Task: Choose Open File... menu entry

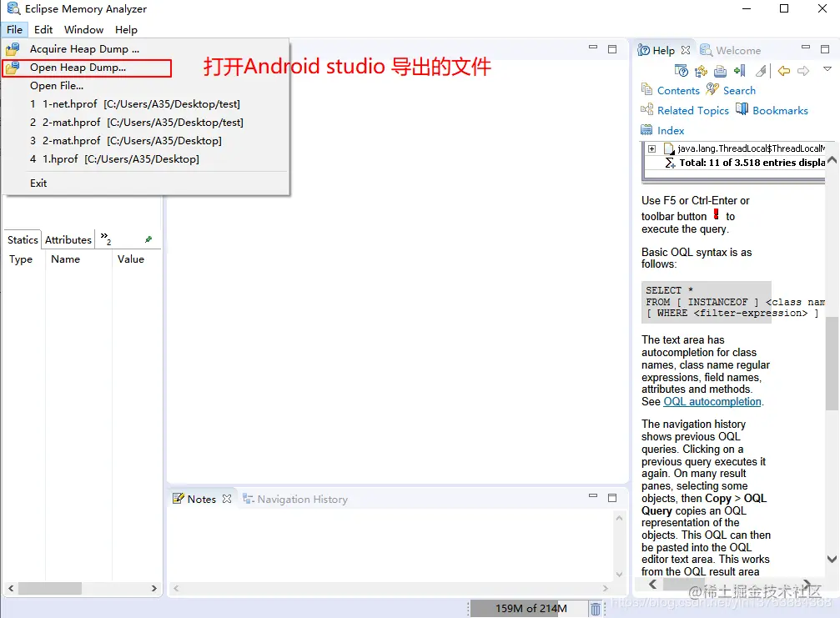Action: pyautogui.click(x=146, y=86)
